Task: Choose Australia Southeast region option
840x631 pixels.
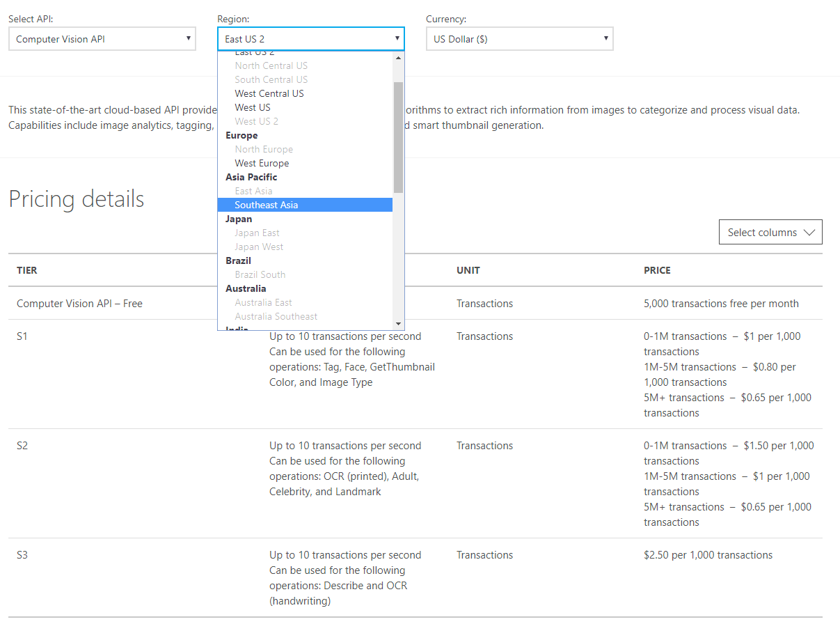Action: click(x=276, y=316)
